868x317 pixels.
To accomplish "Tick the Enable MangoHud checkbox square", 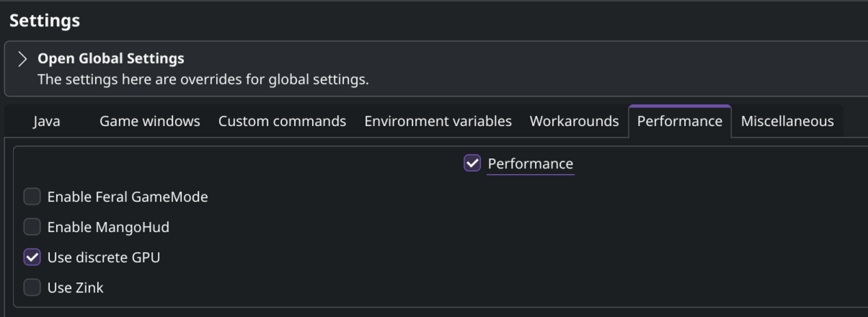I will [x=32, y=227].
